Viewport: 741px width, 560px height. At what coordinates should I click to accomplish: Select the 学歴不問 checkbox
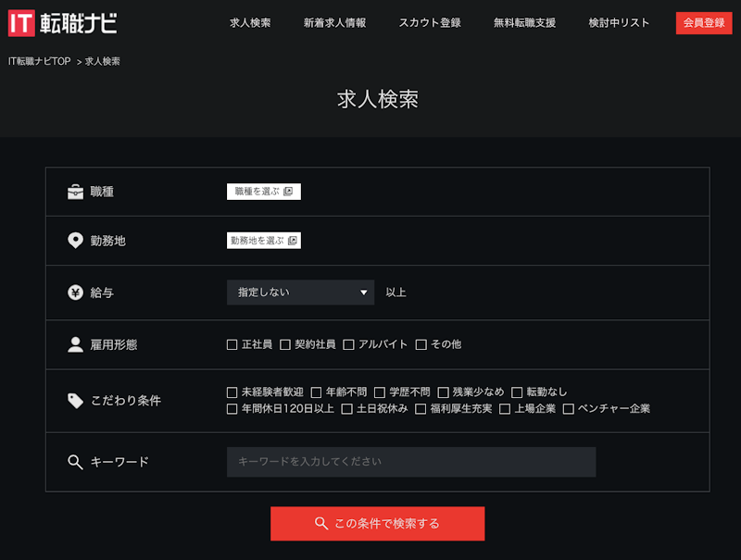(x=380, y=392)
